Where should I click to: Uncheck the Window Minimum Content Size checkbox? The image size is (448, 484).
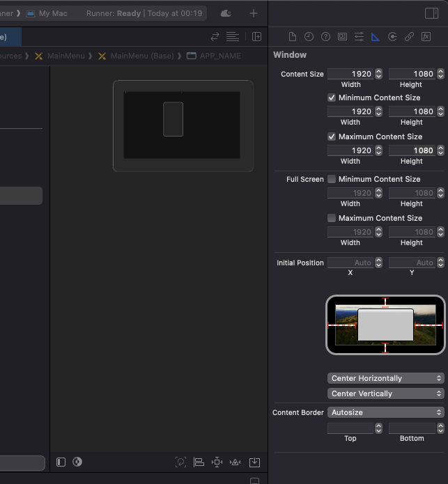(x=332, y=98)
